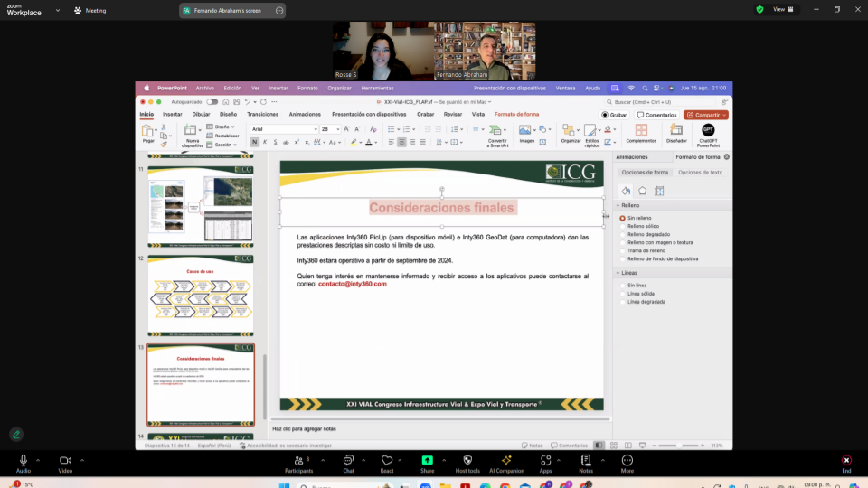Click the contacto@inty360.com link
Screen dimensions: 868x488
352,284
